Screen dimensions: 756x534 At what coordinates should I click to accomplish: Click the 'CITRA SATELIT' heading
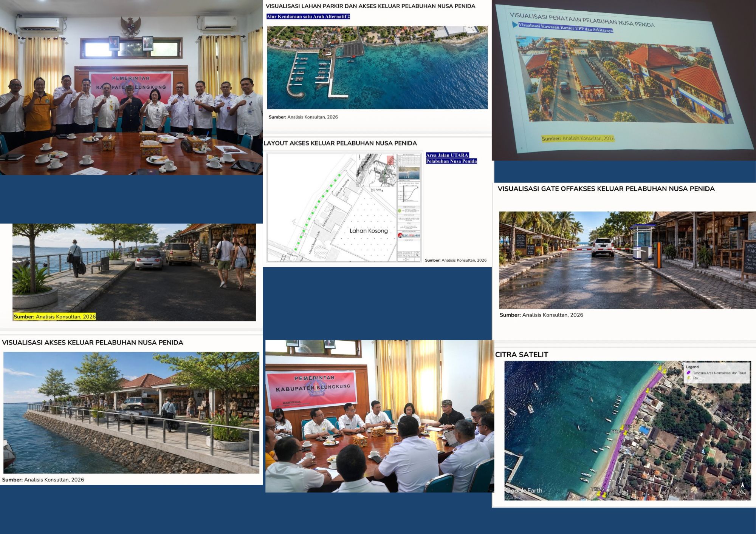(522, 355)
